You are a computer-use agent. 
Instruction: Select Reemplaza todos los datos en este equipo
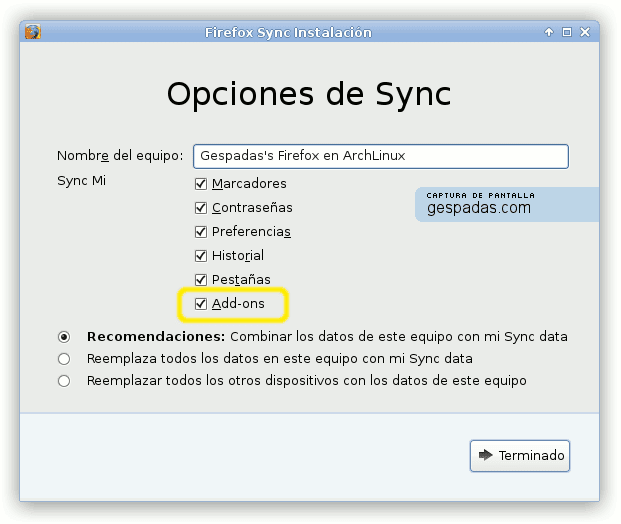(64, 359)
